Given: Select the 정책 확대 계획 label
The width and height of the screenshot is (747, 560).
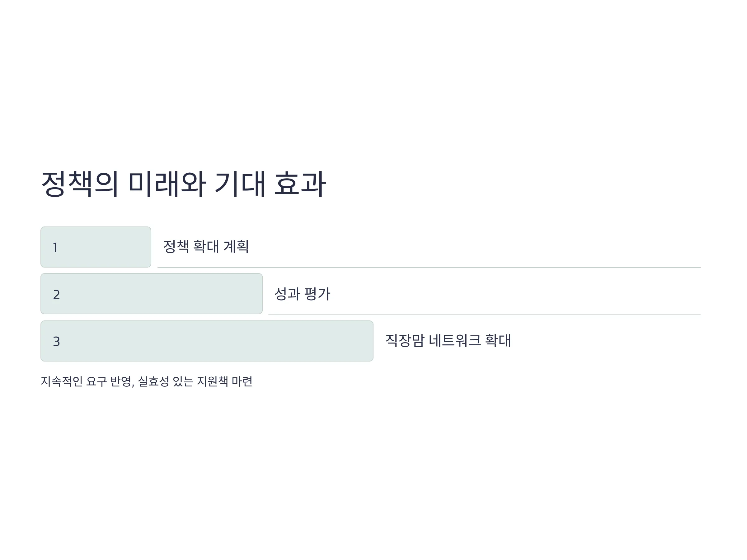Looking at the screenshot, I should (206, 247).
